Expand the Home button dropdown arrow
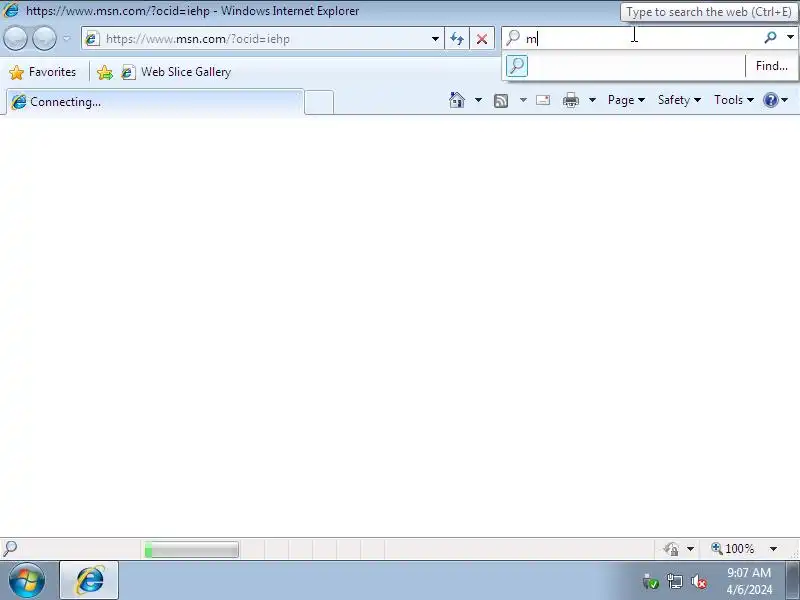 point(478,100)
